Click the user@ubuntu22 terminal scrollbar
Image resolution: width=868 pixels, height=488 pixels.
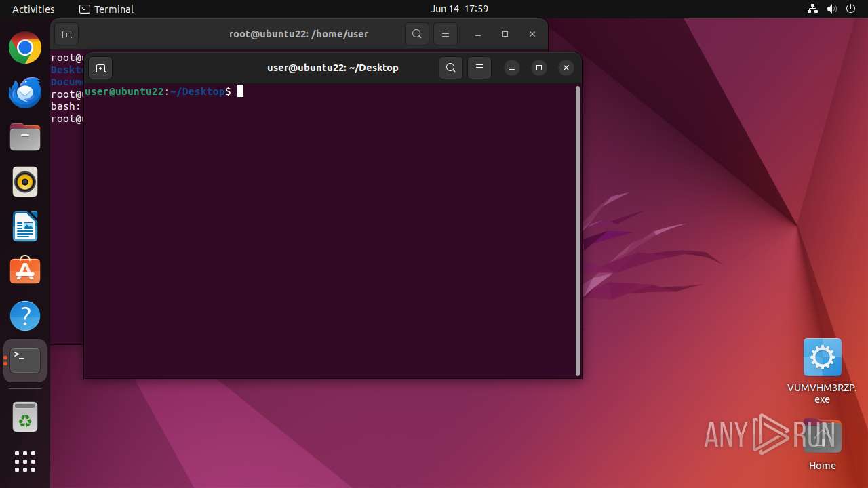click(x=578, y=230)
